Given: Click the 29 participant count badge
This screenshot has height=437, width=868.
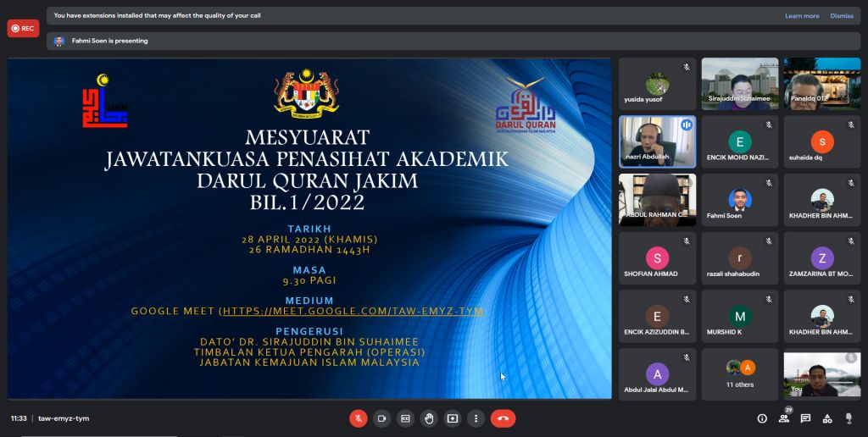Looking at the screenshot, I should click(789, 410).
